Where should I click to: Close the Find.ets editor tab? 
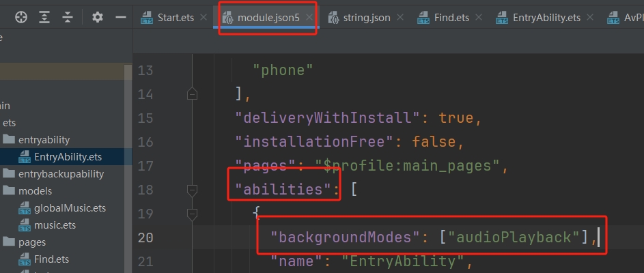click(479, 18)
